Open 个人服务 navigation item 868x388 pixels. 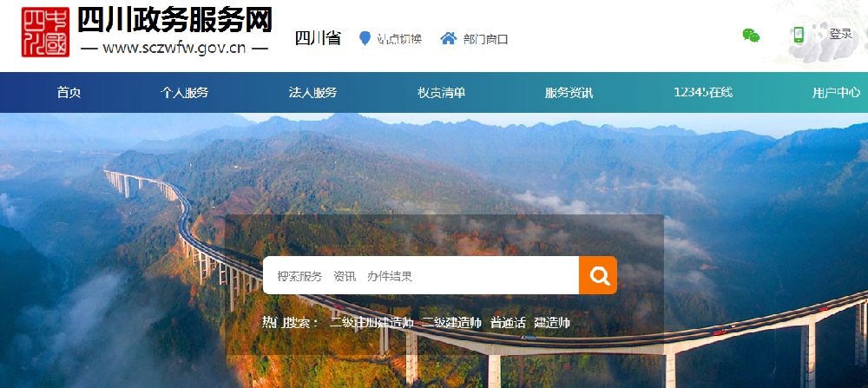[184, 93]
